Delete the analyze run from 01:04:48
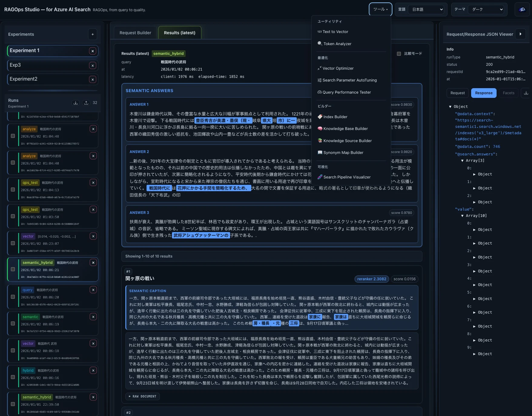The width and height of the screenshot is (532, 416). [93, 129]
